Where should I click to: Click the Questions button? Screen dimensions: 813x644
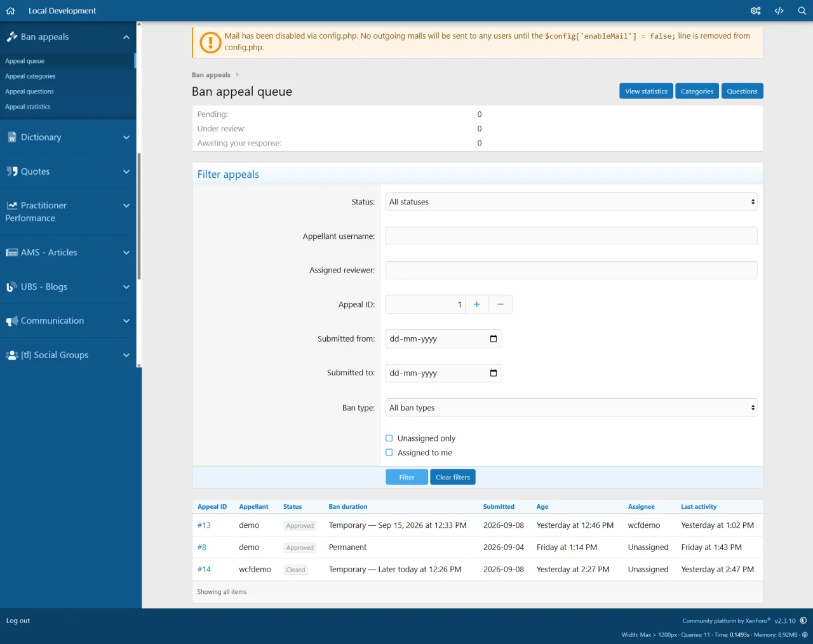pyautogui.click(x=742, y=91)
